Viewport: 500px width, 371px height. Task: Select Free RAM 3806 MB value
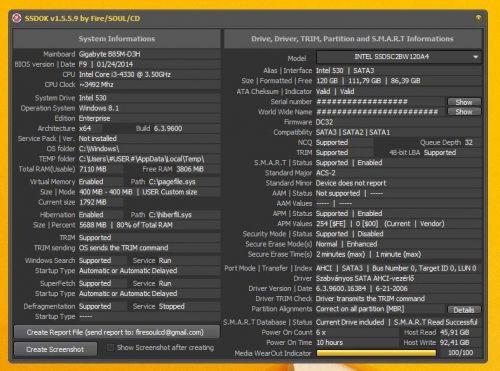click(190, 169)
